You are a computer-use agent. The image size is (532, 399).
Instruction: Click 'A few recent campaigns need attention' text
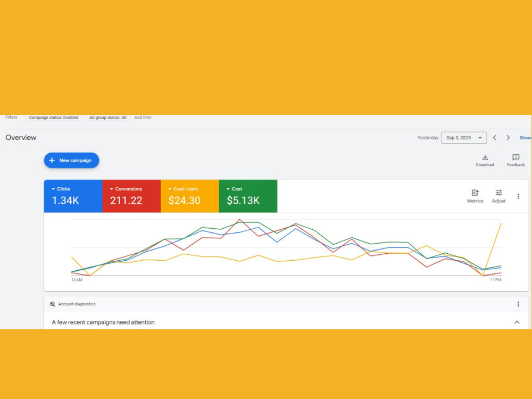click(103, 322)
